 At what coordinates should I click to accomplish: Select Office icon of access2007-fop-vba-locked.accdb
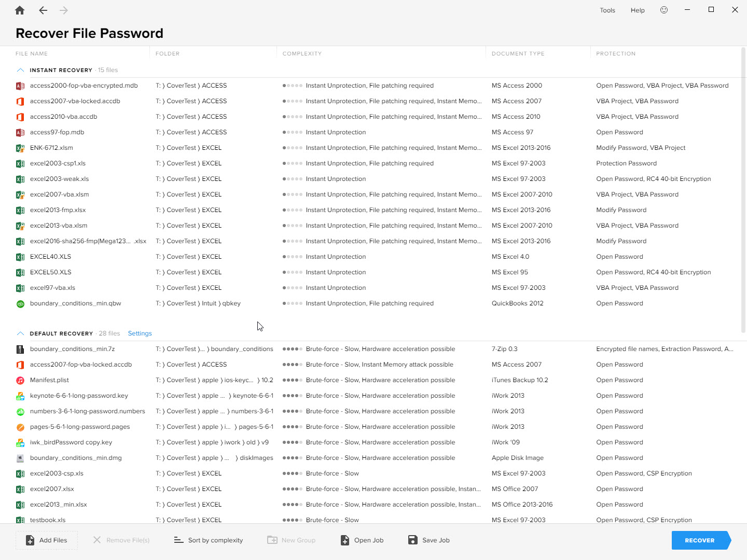click(x=20, y=365)
